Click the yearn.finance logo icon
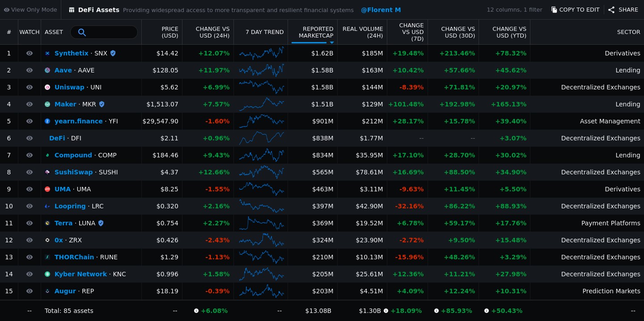Screen dimensions: 644x321 47,121
